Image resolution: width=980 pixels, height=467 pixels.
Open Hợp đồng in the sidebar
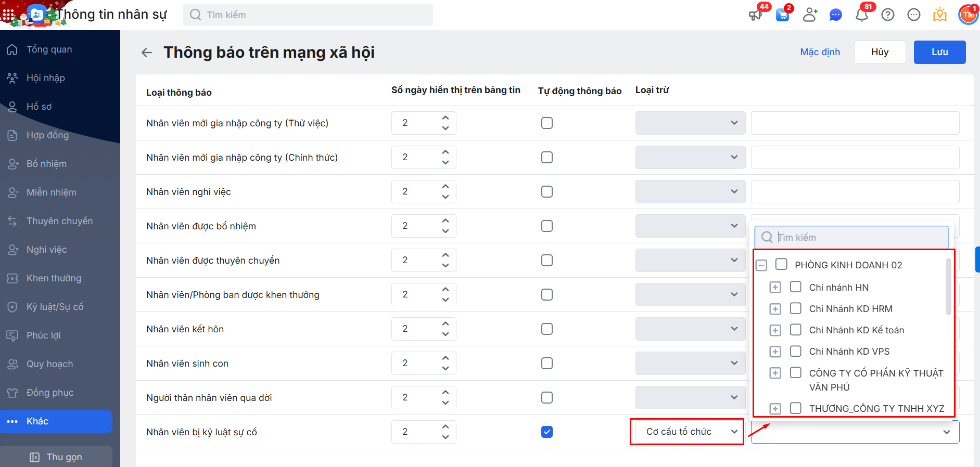tap(47, 135)
